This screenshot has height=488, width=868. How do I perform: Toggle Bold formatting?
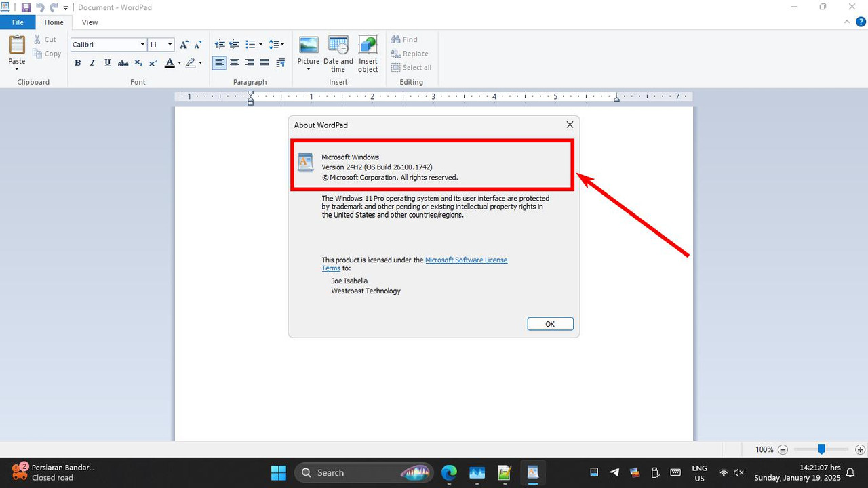(77, 63)
